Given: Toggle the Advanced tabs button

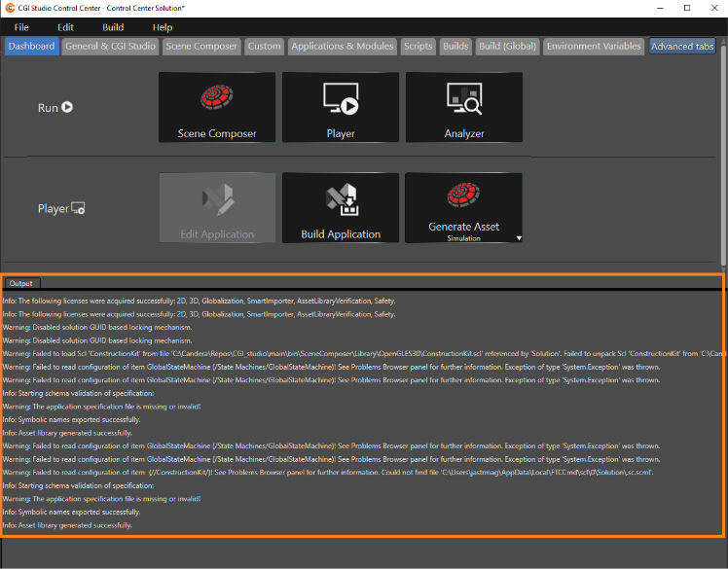Looking at the screenshot, I should (682, 47).
